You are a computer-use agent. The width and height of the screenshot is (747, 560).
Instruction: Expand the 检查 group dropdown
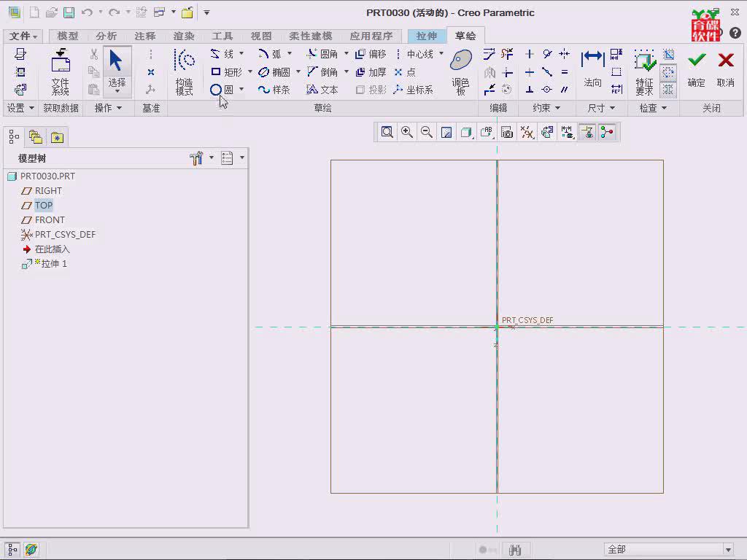653,108
